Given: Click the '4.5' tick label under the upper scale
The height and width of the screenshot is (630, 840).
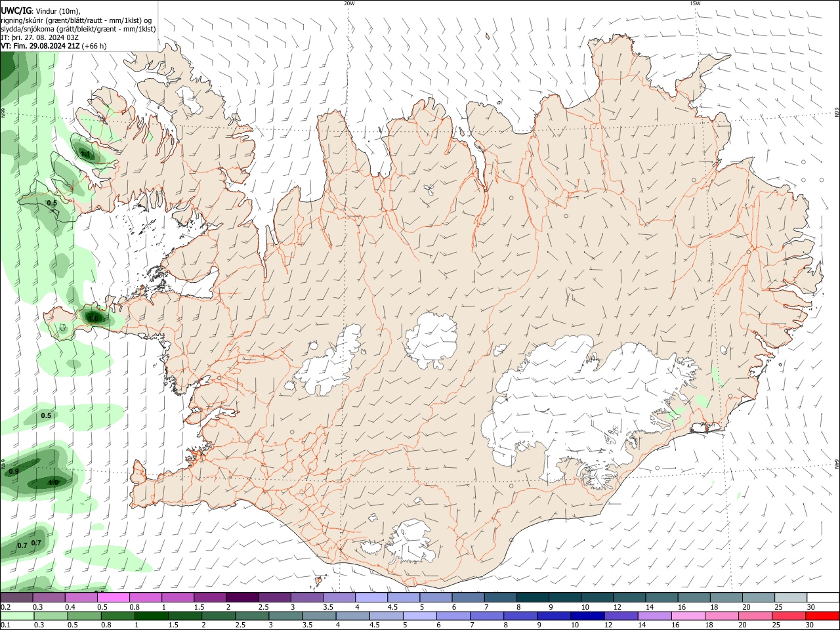Looking at the screenshot, I should 392,607.
